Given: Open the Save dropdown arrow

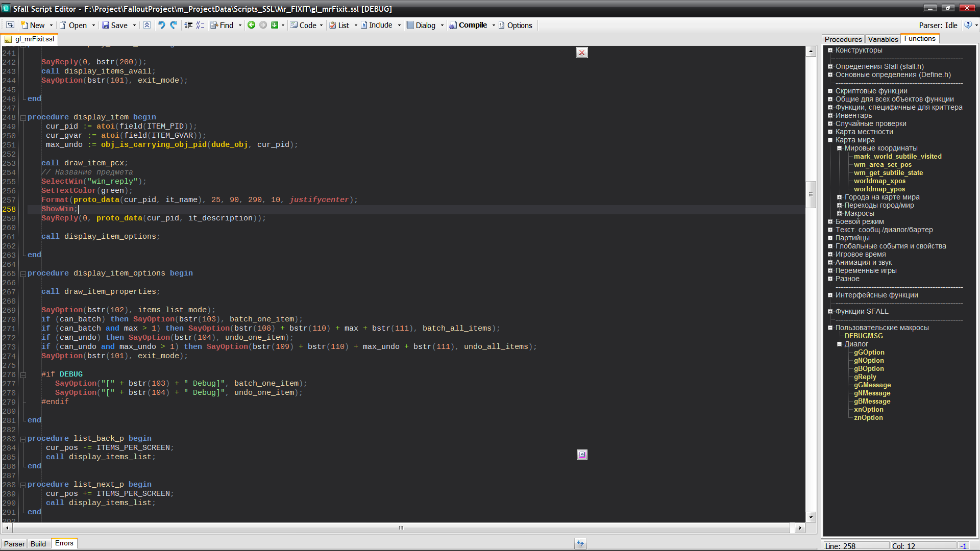Looking at the screenshot, I should point(134,25).
